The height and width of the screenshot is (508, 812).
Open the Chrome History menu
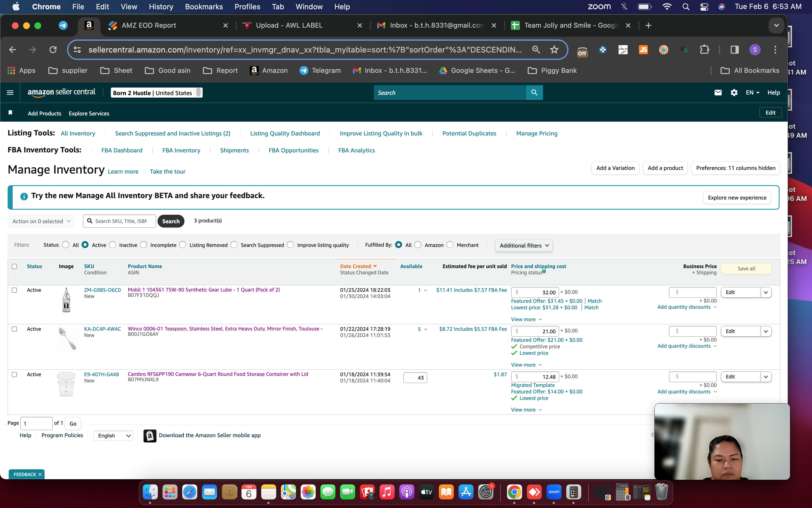(161, 7)
